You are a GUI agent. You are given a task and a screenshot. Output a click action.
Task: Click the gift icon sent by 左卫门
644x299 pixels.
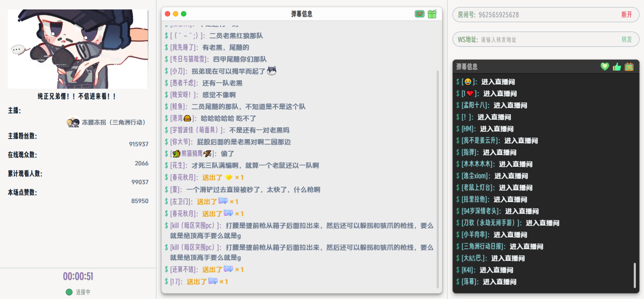pos(223,201)
